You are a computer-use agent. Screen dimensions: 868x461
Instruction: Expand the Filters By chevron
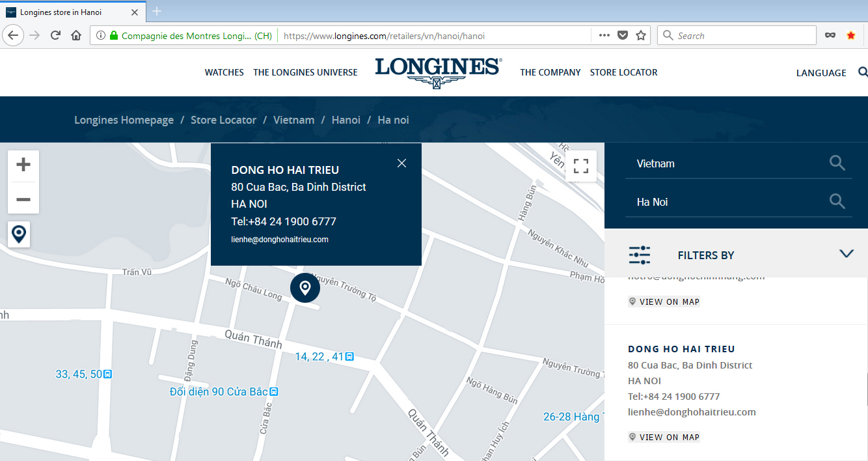point(847,254)
